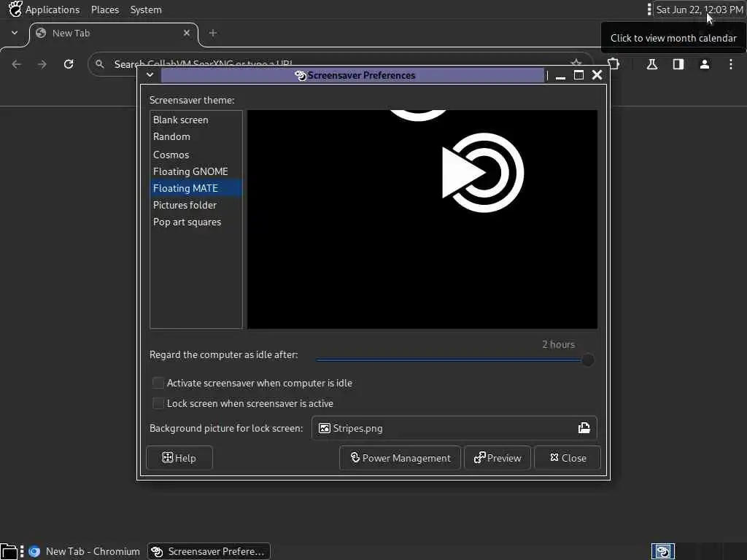Toggle Chromium side panel icon
Viewport: 747px width, 560px height.
(x=678, y=64)
